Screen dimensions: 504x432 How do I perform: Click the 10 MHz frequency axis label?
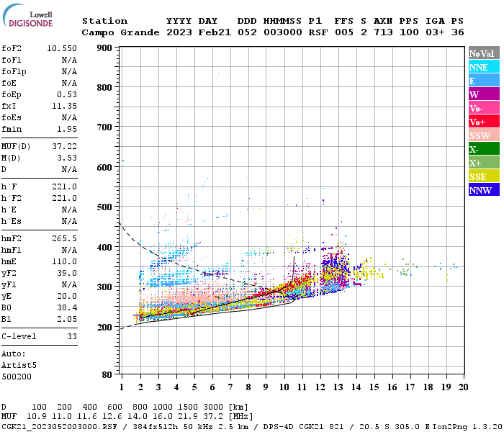[x=284, y=387]
